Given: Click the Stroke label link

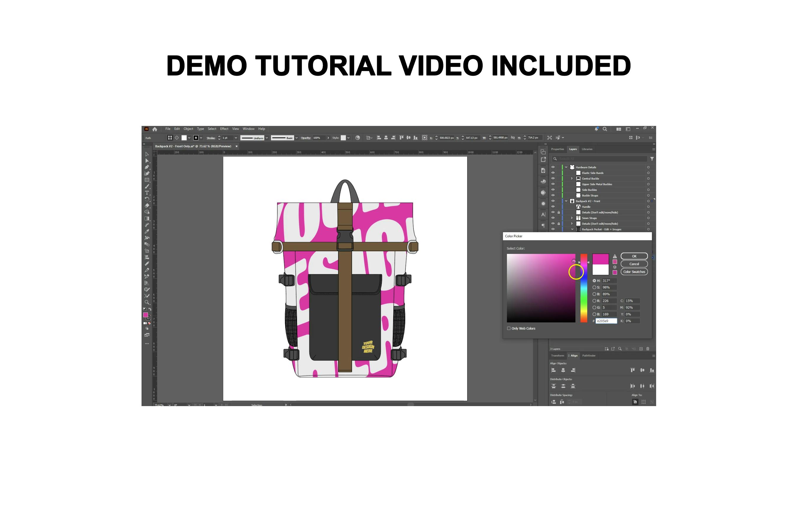Looking at the screenshot, I should click(x=211, y=138).
